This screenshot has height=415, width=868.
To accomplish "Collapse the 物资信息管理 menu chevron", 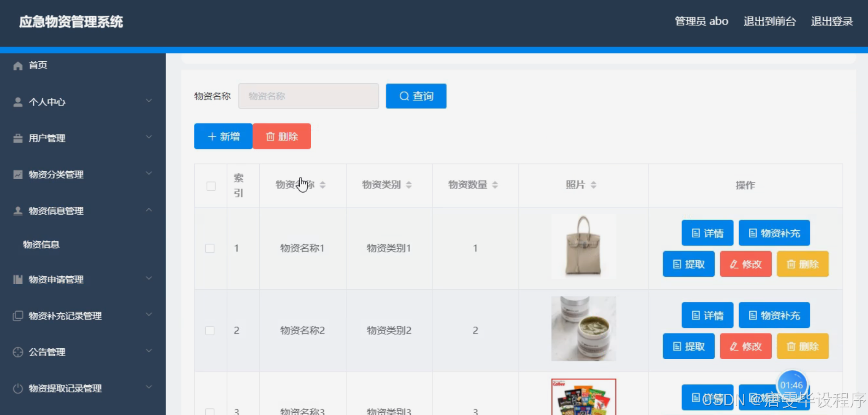I will pos(149,210).
